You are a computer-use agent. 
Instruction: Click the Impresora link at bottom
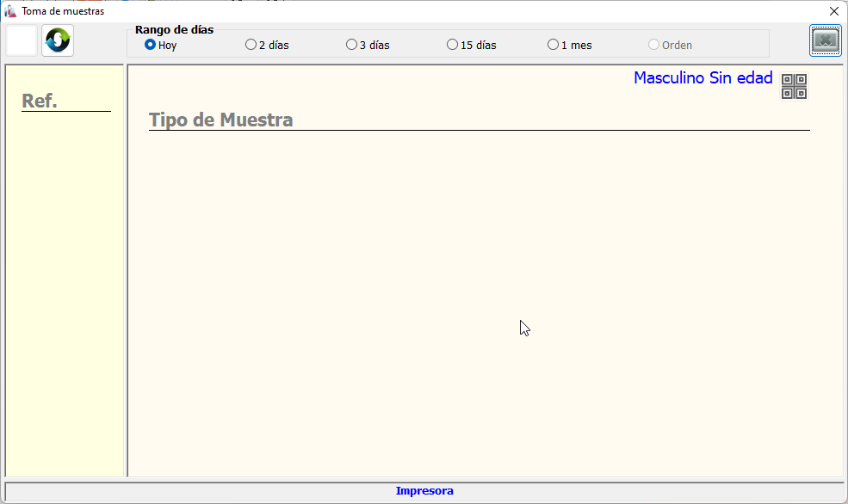pos(424,490)
